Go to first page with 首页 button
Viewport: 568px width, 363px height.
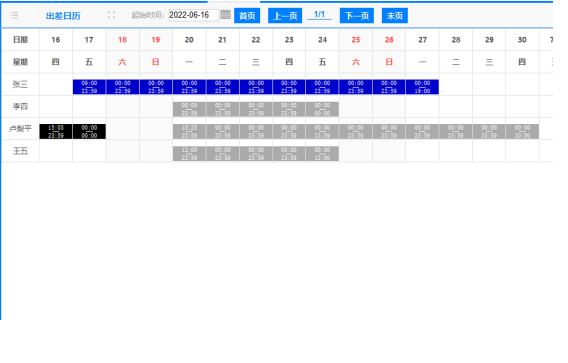point(247,16)
